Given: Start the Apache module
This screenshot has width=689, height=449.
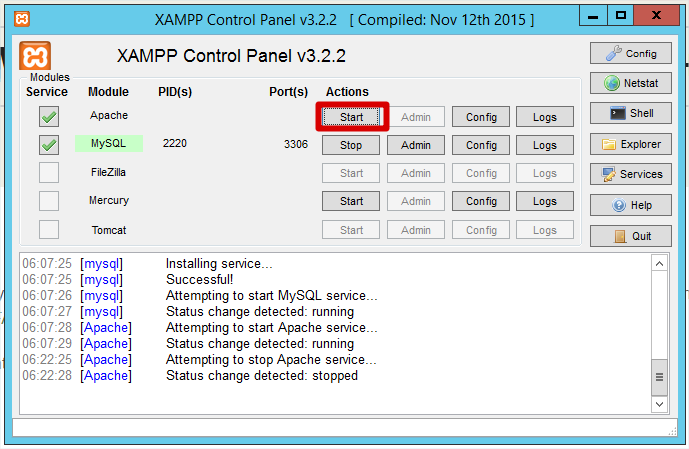Looking at the screenshot, I should pos(351,117).
